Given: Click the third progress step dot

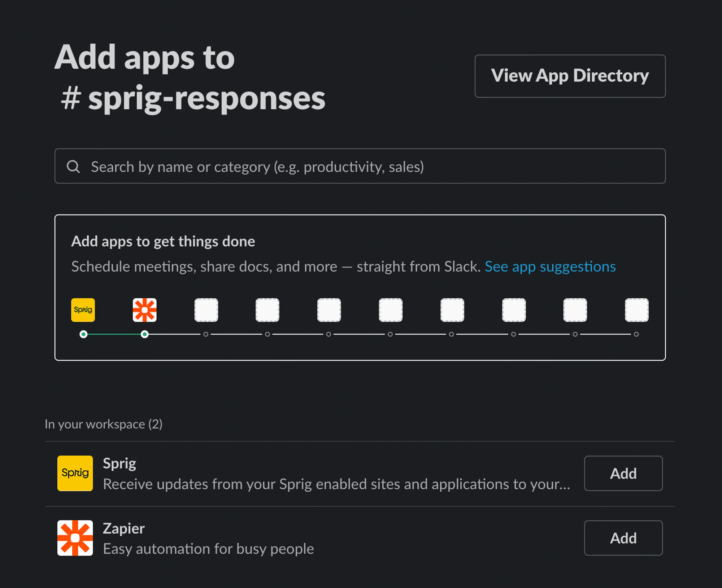Looking at the screenshot, I should click(206, 334).
